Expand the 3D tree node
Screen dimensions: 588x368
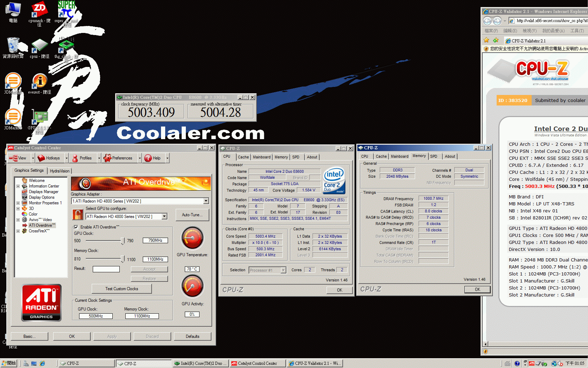tap(18, 209)
